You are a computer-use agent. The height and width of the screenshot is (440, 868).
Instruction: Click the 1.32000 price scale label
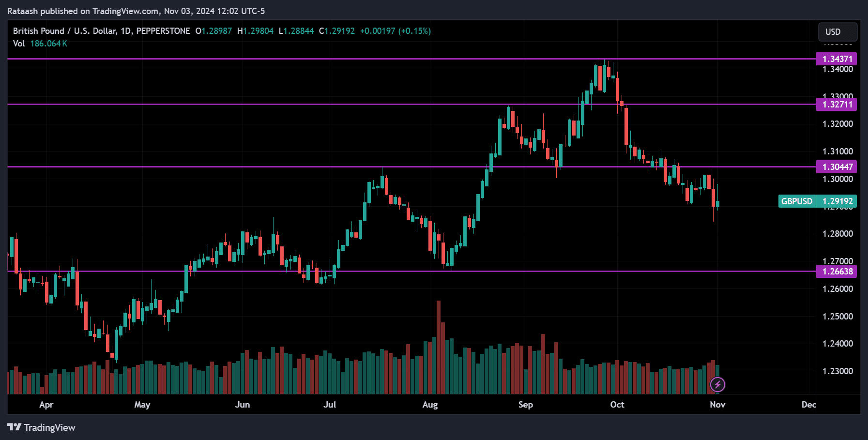pyautogui.click(x=838, y=124)
